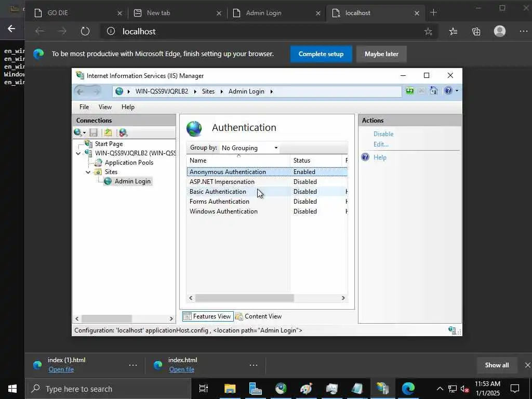Image resolution: width=532 pixels, height=399 pixels.
Task: Expand the arrow after Sites in breadcrumb
Action: click(221, 91)
